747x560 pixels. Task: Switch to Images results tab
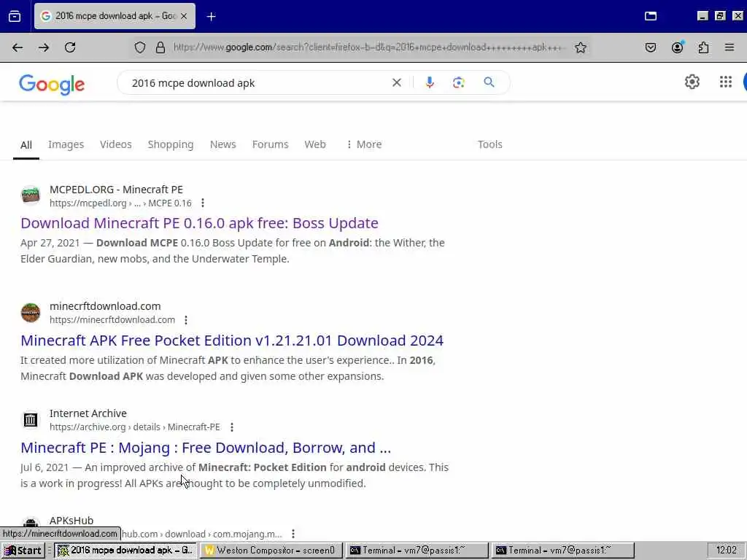pyautogui.click(x=66, y=144)
